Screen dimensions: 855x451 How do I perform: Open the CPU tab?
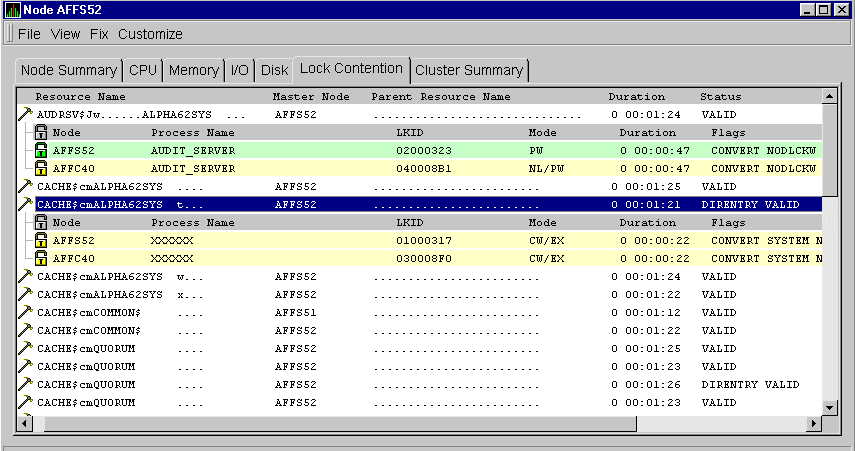tap(143, 70)
